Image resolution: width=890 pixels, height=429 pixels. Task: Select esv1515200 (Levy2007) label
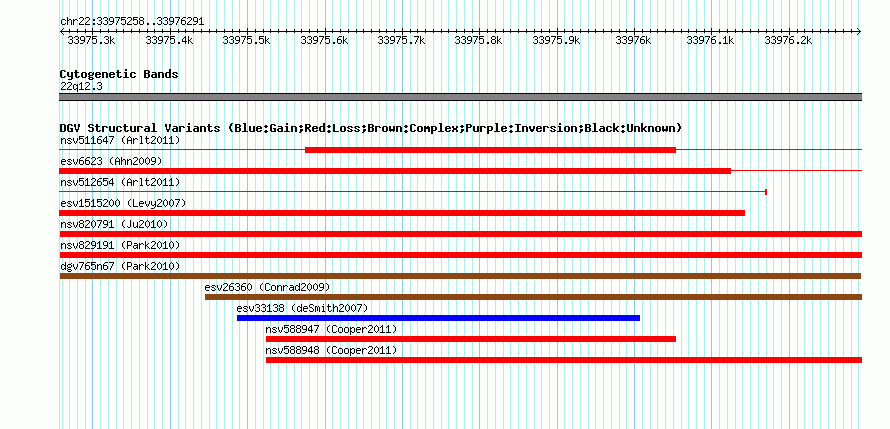point(123,203)
